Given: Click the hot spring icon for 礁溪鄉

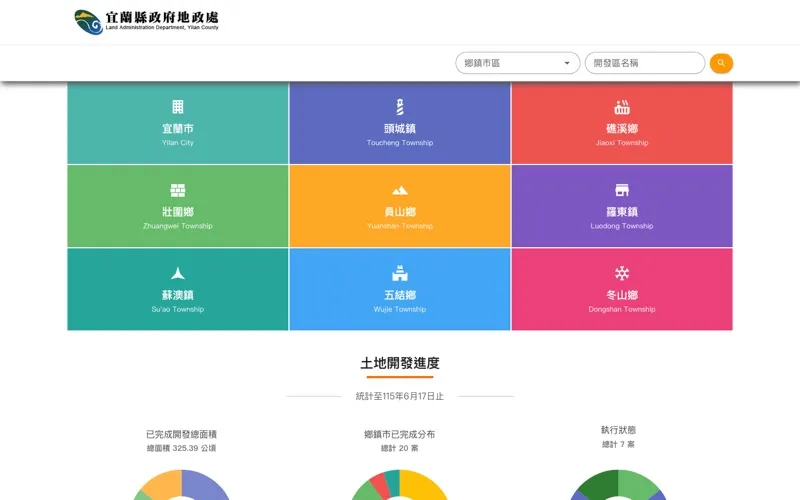Looking at the screenshot, I should click(622, 107).
